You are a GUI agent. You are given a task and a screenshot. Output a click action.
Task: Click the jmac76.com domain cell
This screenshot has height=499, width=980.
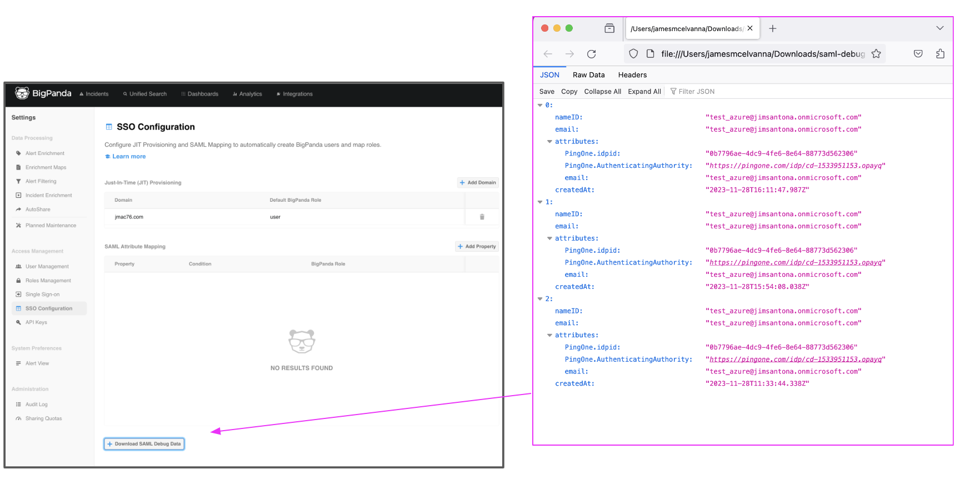coord(129,217)
